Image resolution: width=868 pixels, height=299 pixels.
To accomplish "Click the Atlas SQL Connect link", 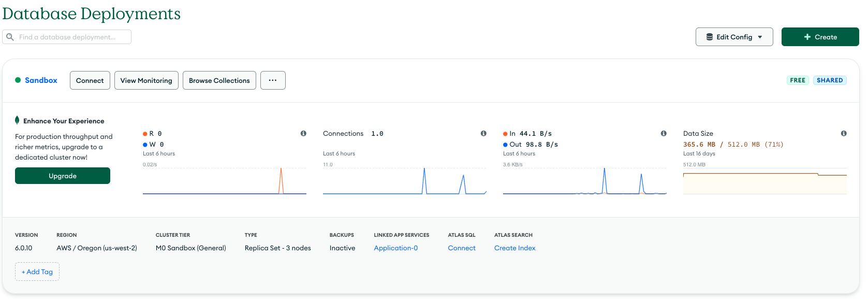I will pos(461,248).
